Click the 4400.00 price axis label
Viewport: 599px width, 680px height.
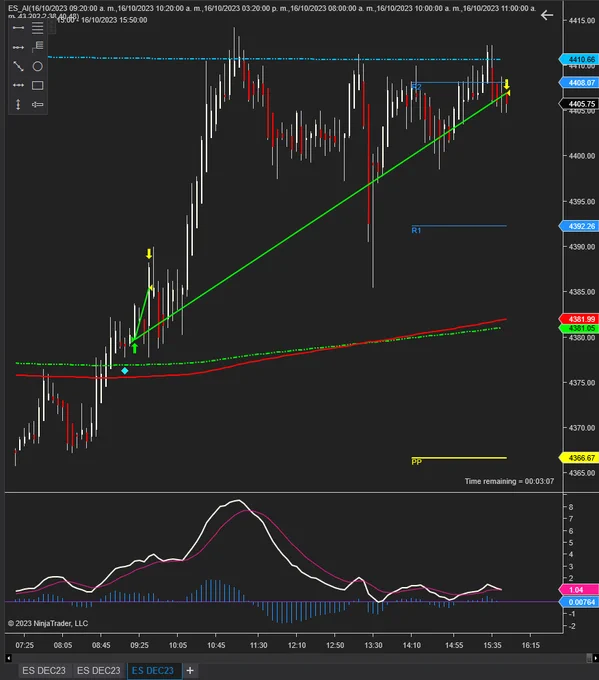tap(582, 156)
